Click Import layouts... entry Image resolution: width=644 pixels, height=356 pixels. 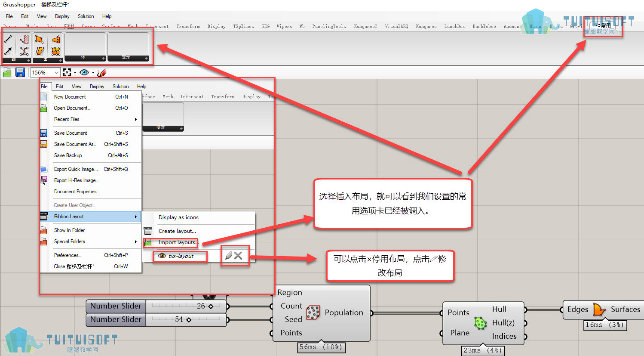click(178, 242)
